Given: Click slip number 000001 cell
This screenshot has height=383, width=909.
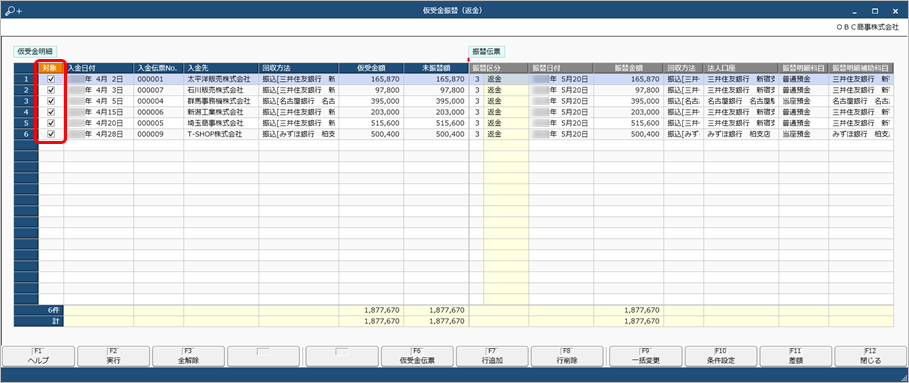Looking at the screenshot, I should pyautogui.click(x=159, y=79).
